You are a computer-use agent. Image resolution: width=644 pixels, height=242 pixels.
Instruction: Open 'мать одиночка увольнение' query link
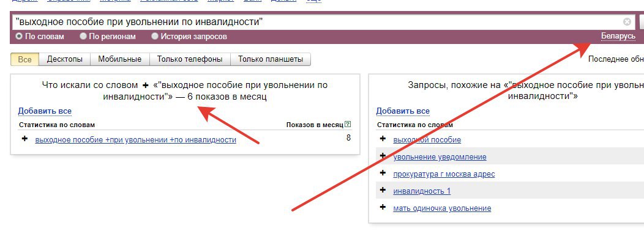[442, 208]
